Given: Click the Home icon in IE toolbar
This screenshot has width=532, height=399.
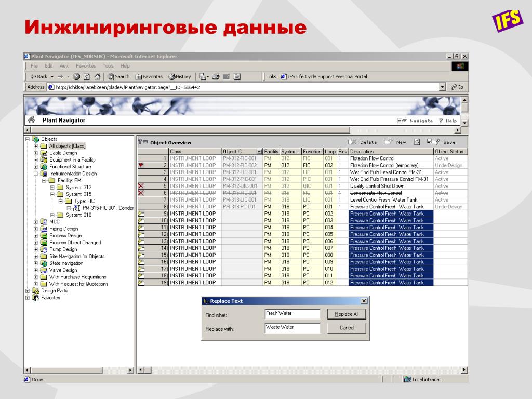Looking at the screenshot, I should (97, 77).
